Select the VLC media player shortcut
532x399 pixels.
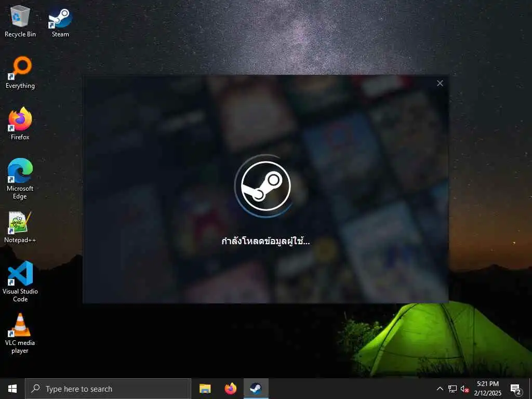[20, 333]
